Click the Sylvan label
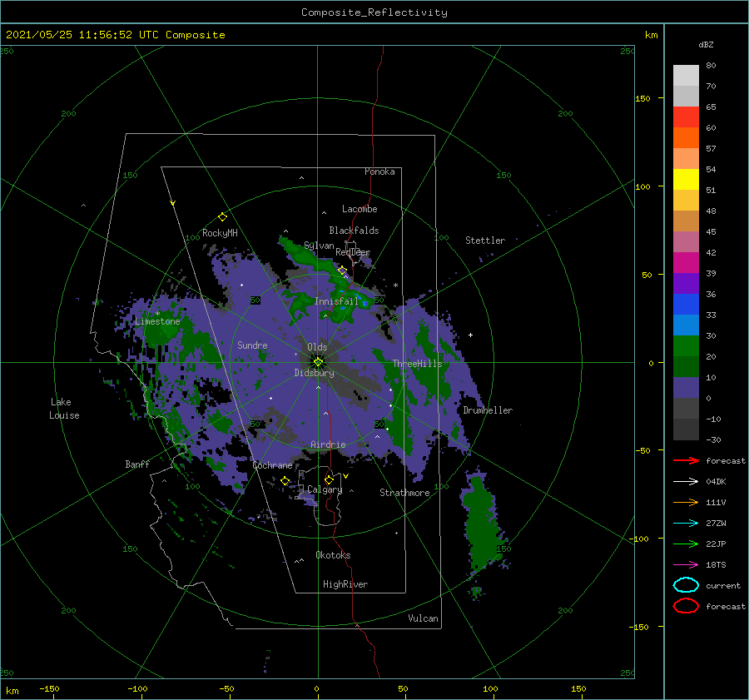 click(x=319, y=245)
